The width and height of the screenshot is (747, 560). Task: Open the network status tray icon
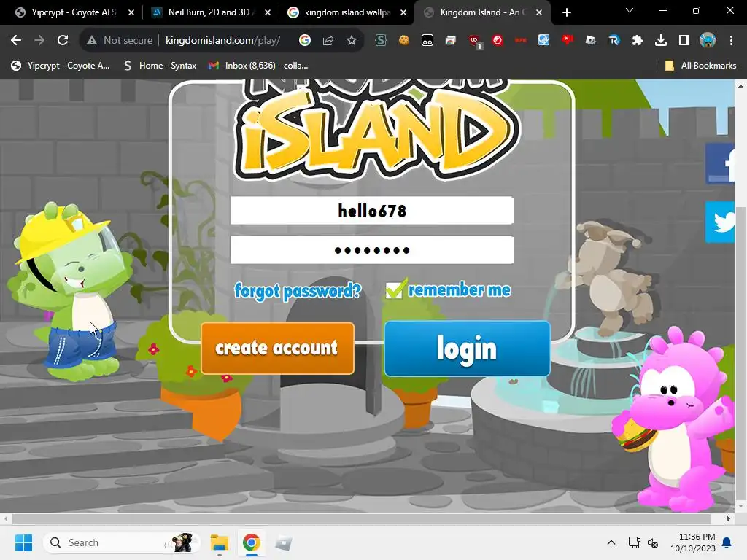coord(634,542)
